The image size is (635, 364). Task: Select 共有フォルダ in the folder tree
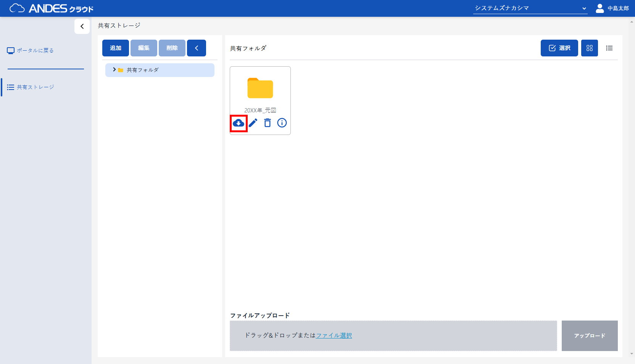(x=142, y=70)
